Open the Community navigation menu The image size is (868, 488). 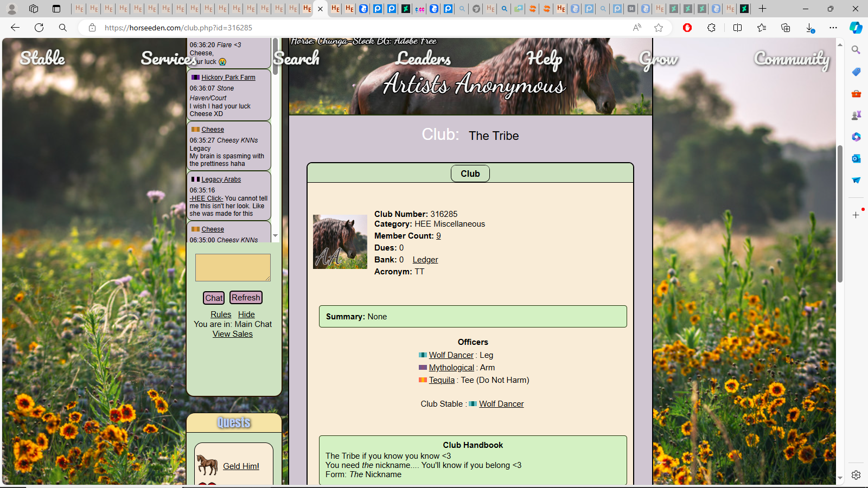(x=792, y=59)
